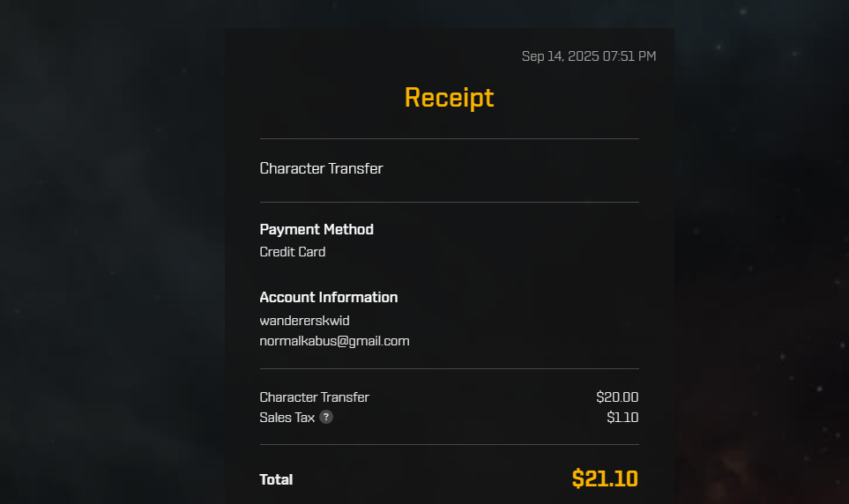
Task: Click the Character Transfer line item label
Action: coord(315,397)
